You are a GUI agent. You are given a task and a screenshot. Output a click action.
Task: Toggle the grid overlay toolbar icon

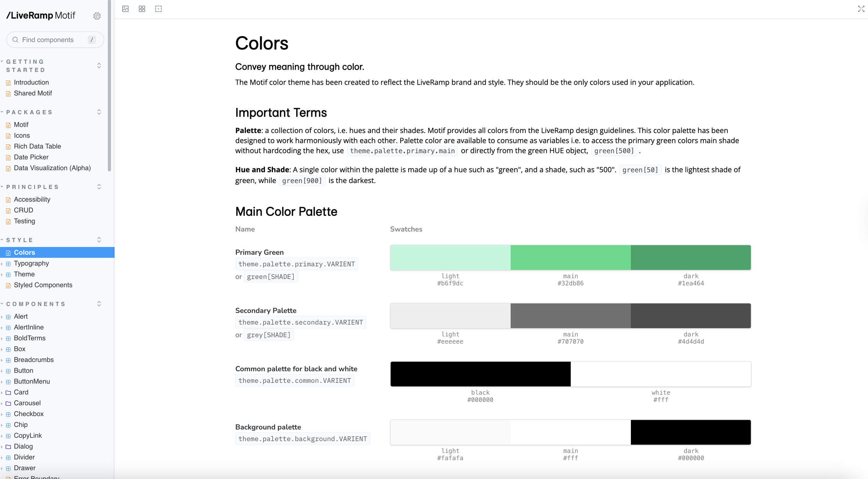pyautogui.click(x=142, y=9)
